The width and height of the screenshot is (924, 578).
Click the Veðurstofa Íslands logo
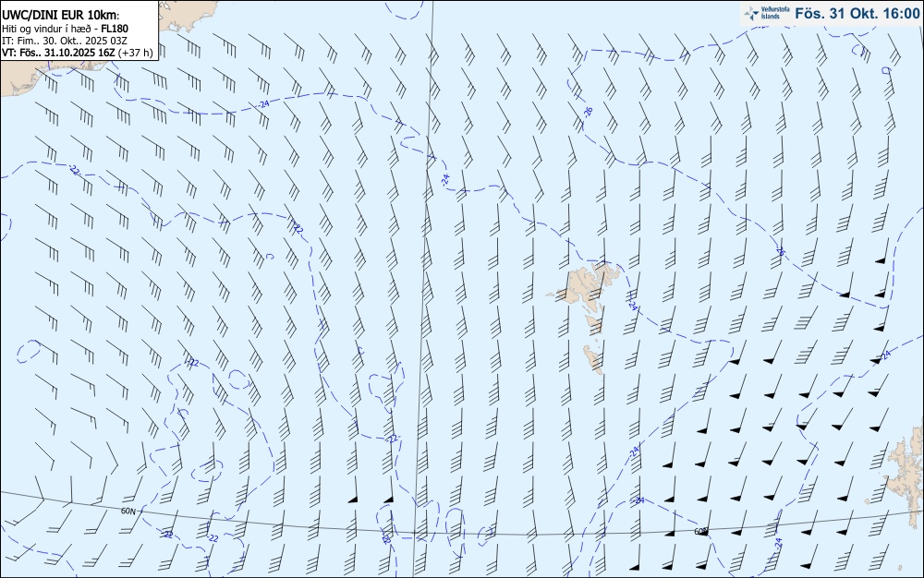tap(767, 14)
